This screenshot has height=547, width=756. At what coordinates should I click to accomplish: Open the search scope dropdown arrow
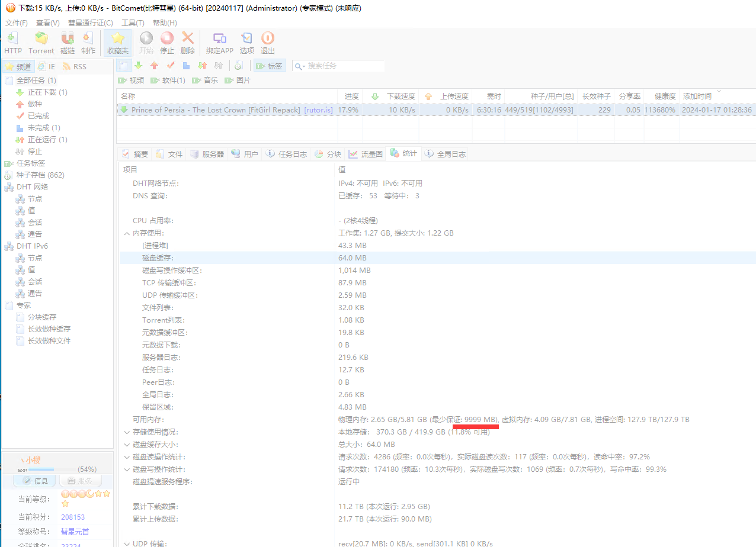[x=304, y=66]
